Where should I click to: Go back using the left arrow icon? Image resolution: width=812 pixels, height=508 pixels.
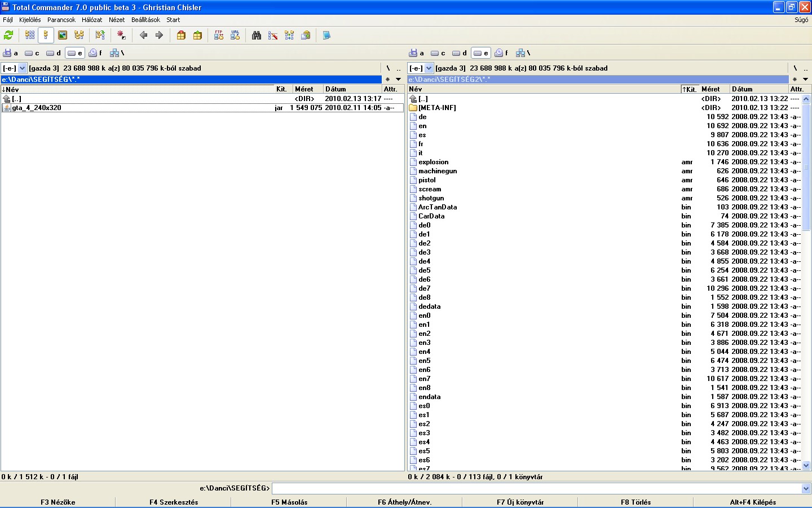pyautogui.click(x=143, y=35)
